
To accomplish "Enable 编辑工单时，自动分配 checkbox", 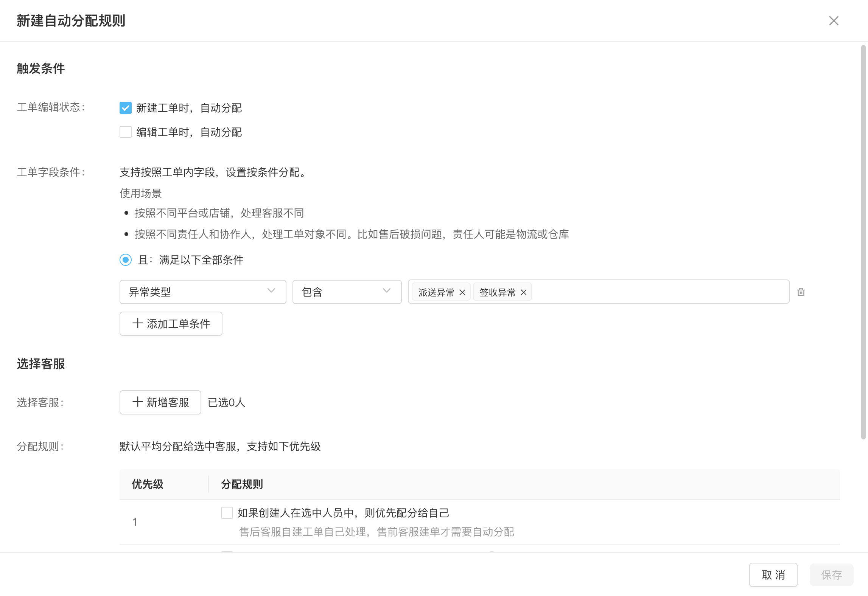I will (x=126, y=132).
